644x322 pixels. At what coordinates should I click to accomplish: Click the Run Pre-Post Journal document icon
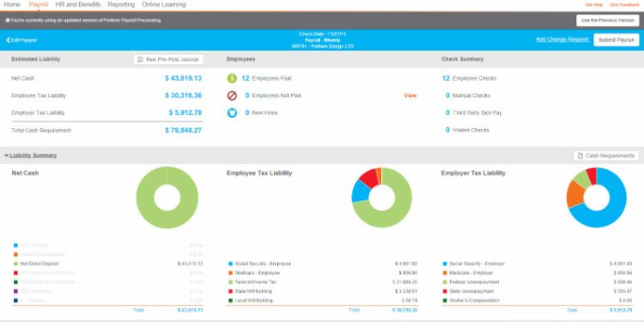coord(140,59)
